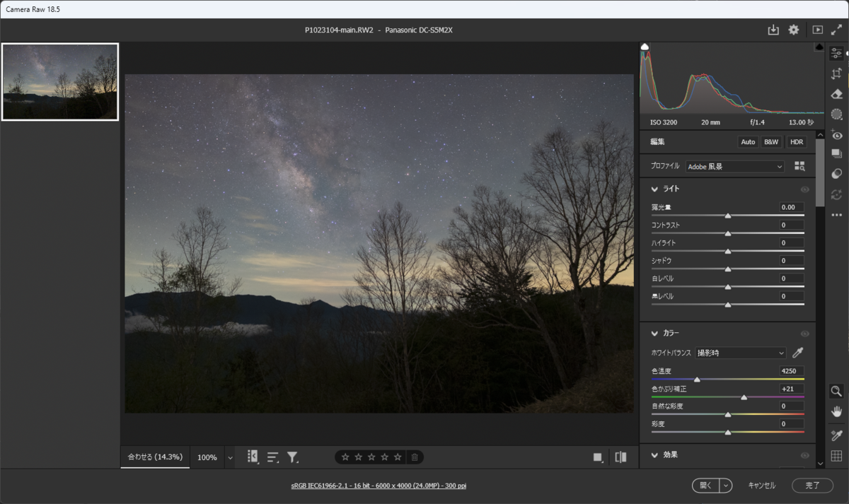Click the ハイライト value field
Screen dimensions: 849x504
792,243
